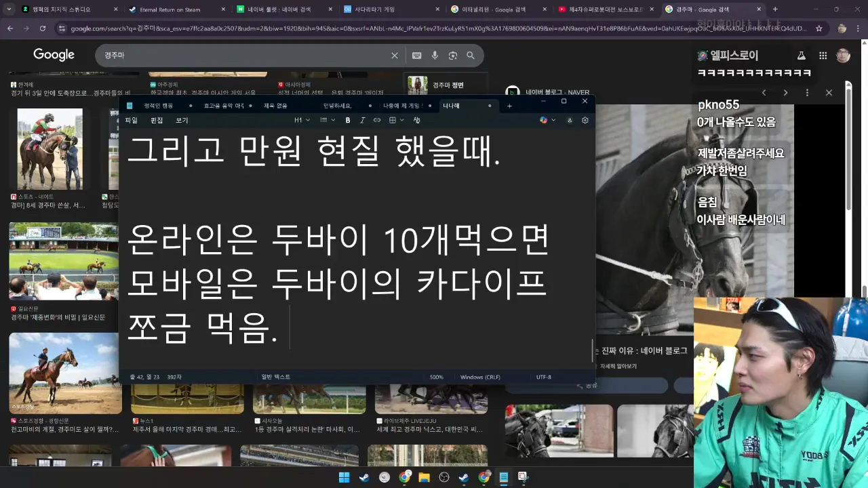Image resolution: width=868 pixels, height=488 pixels.
Task: Open the Copilot dropdown in Notepad
Action: 547,120
